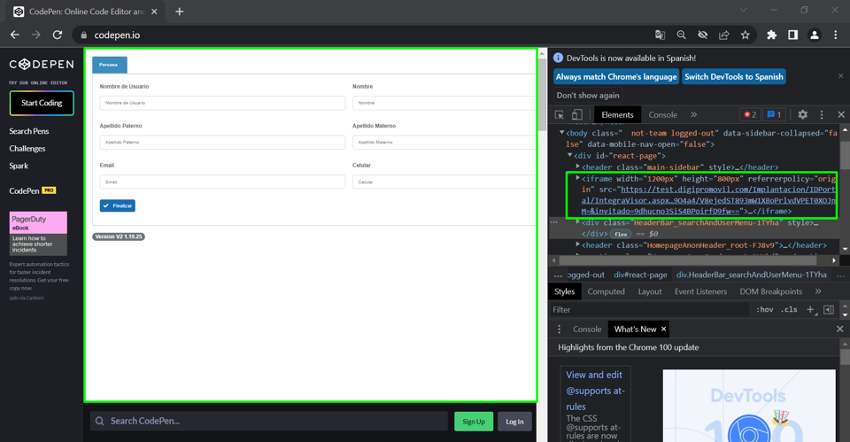Image resolution: width=850 pixels, height=442 pixels.
Task: Show more DevTools panels via chevron
Action: coord(694,115)
